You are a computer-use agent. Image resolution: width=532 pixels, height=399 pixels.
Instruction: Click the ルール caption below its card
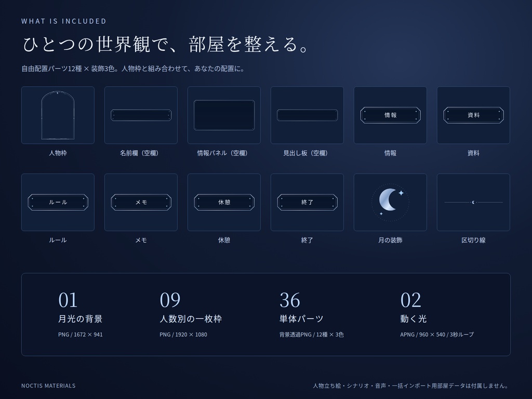coord(58,240)
